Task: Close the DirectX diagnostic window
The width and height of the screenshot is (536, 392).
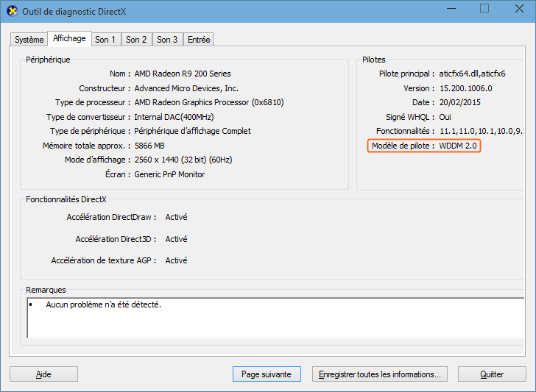Action: click(518, 9)
